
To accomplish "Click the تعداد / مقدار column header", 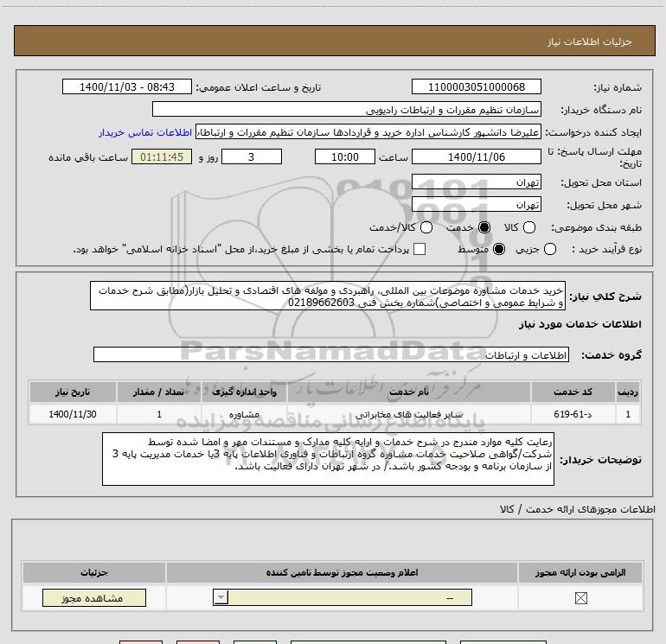I will [159, 392].
